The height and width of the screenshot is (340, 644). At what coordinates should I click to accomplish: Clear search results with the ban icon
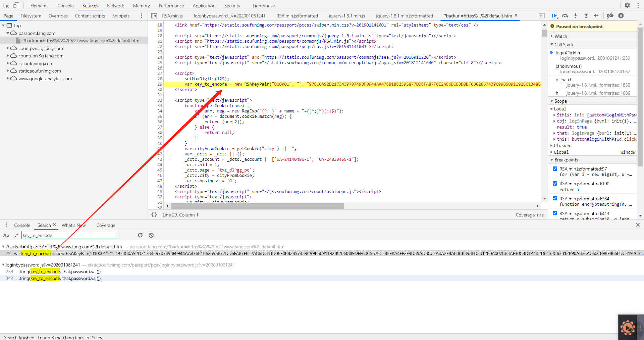point(151,235)
